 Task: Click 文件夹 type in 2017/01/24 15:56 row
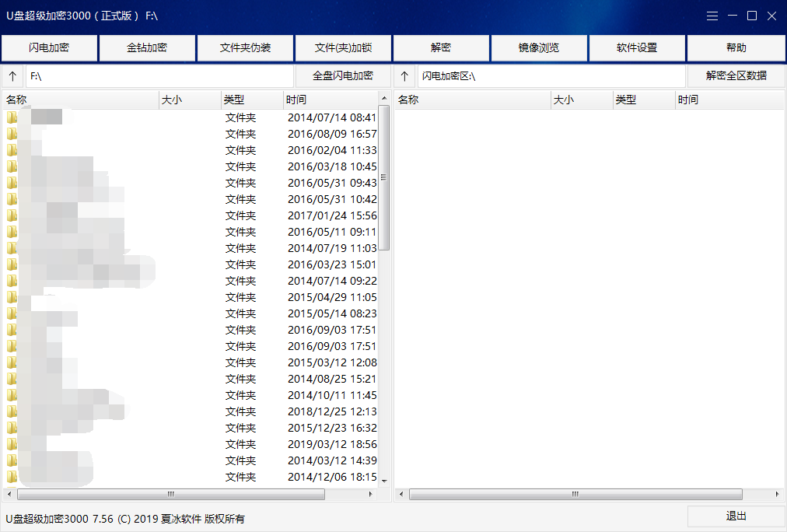pyautogui.click(x=240, y=215)
